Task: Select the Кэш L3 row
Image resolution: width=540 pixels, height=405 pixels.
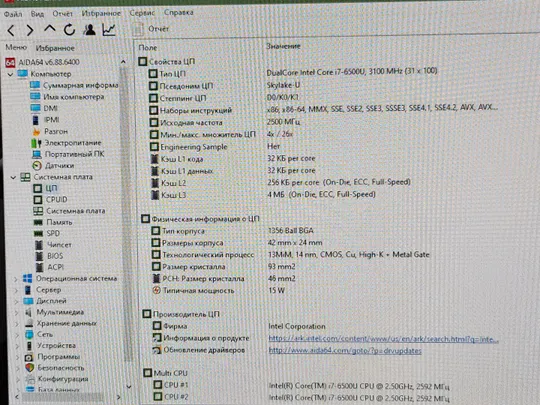Action: pyautogui.click(x=263, y=195)
